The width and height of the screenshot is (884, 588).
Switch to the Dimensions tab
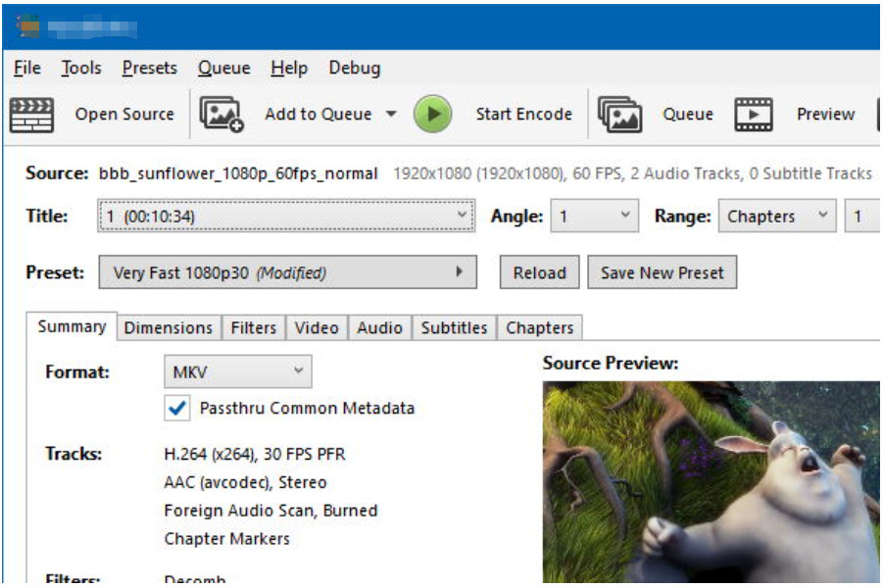tap(168, 327)
